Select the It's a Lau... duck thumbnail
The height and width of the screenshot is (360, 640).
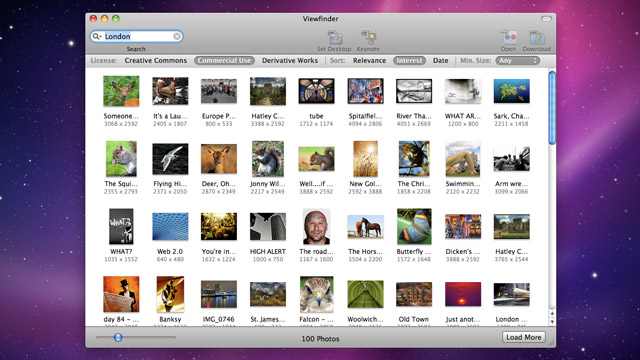tap(170, 91)
